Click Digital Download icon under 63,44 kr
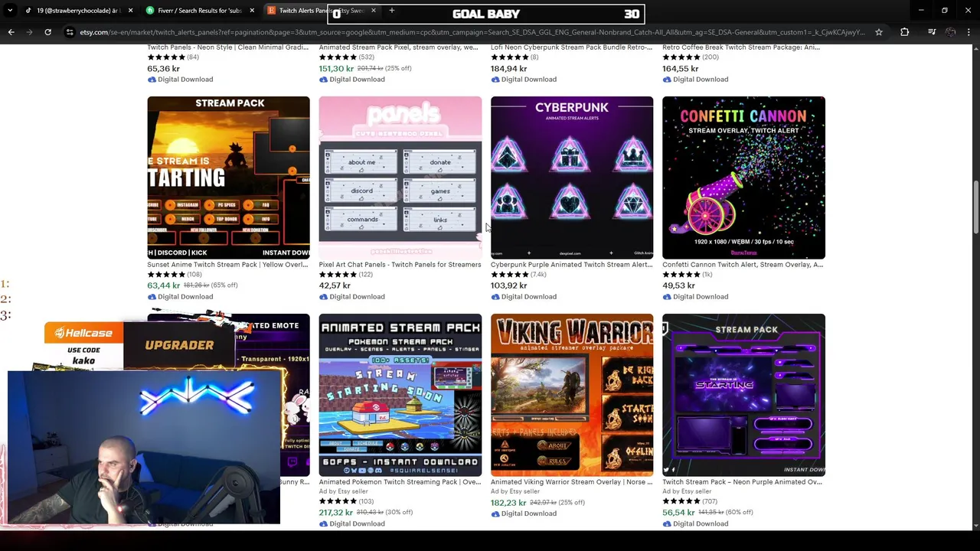This screenshot has width=980, height=551. (152, 297)
